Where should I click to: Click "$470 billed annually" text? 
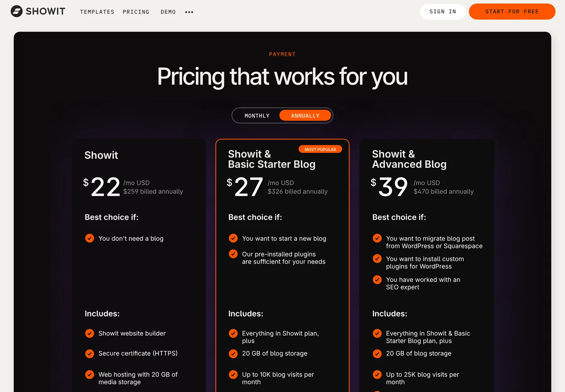tap(443, 191)
